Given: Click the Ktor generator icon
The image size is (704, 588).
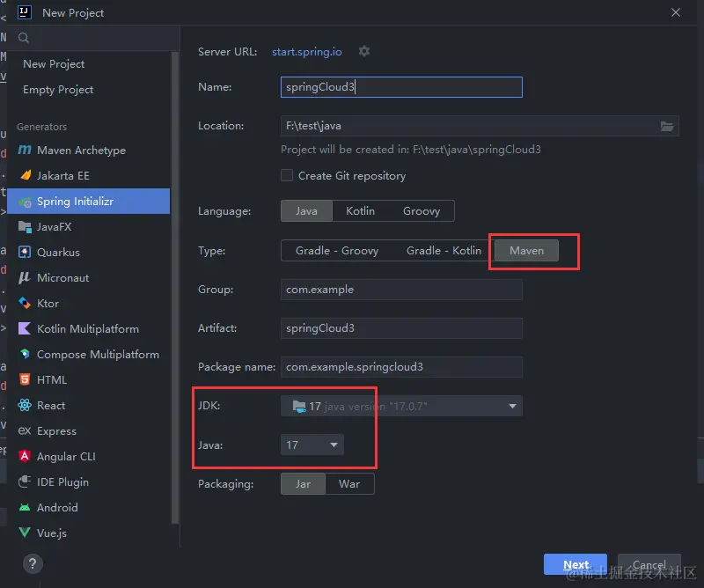Looking at the screenshot, I should click(x=25, y=303).
